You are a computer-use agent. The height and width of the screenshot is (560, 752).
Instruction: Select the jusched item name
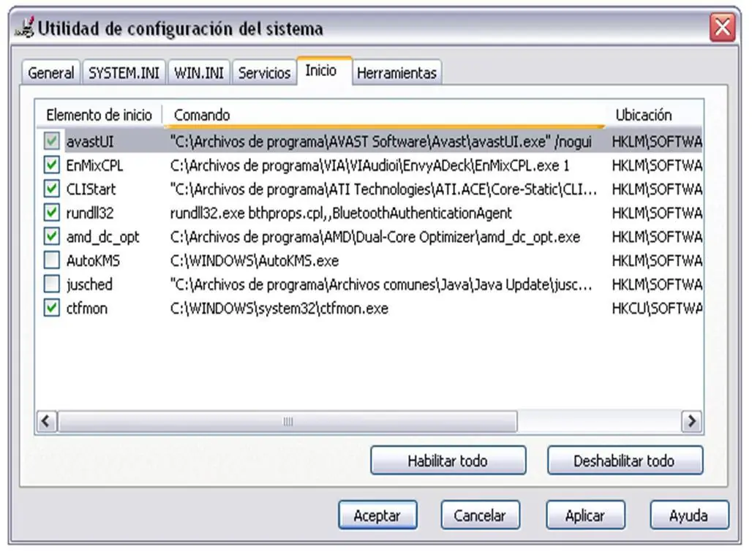[89, 284]
